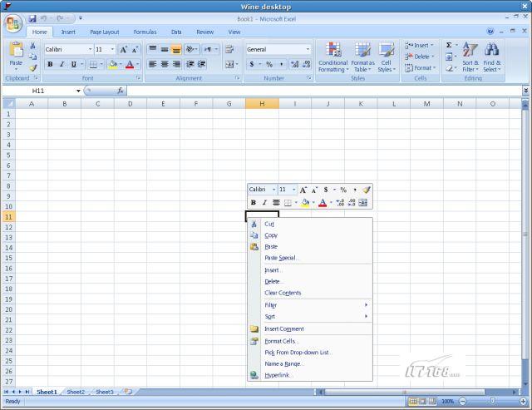
Task: Toggle Italic in the floating mini toolbar
Action: point(264,203)
